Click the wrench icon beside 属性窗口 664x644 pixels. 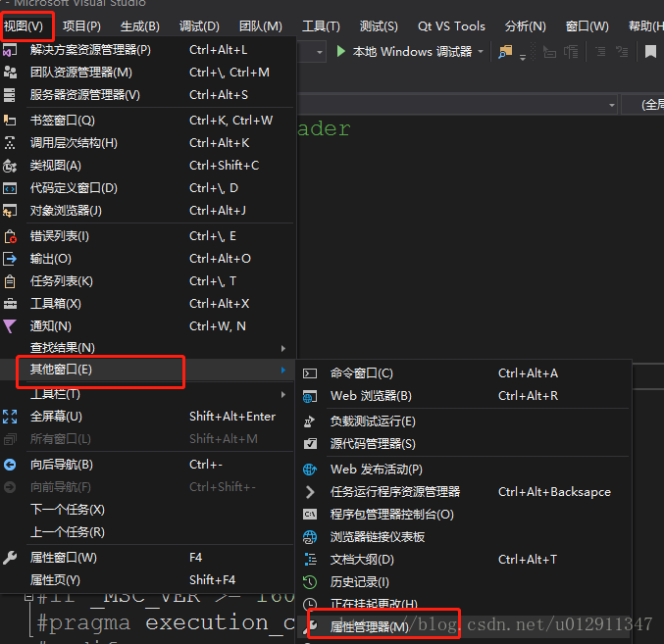click(10, 558)
